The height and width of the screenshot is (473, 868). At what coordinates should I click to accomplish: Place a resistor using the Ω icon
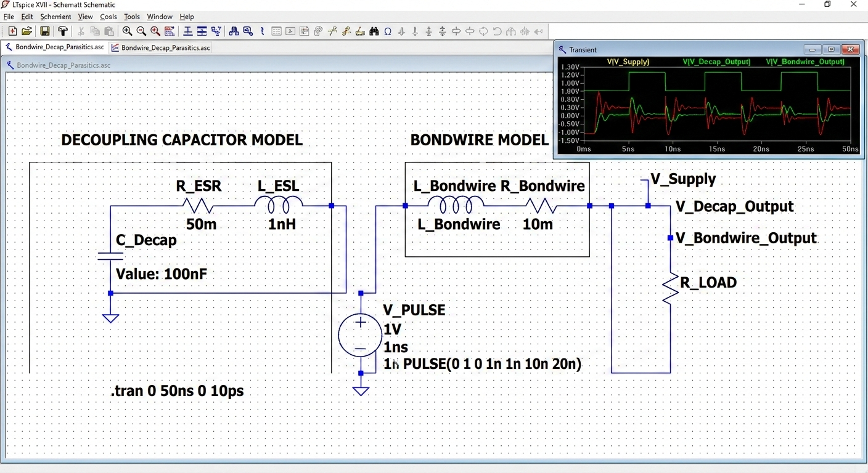[x=388, y=31]
